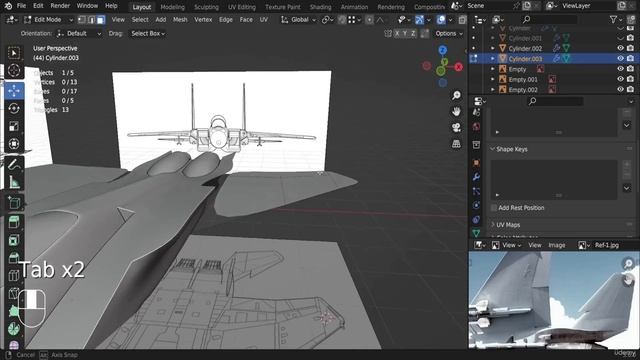Click the pan view hand icon

pyautogui.click(x=456, y=111)
